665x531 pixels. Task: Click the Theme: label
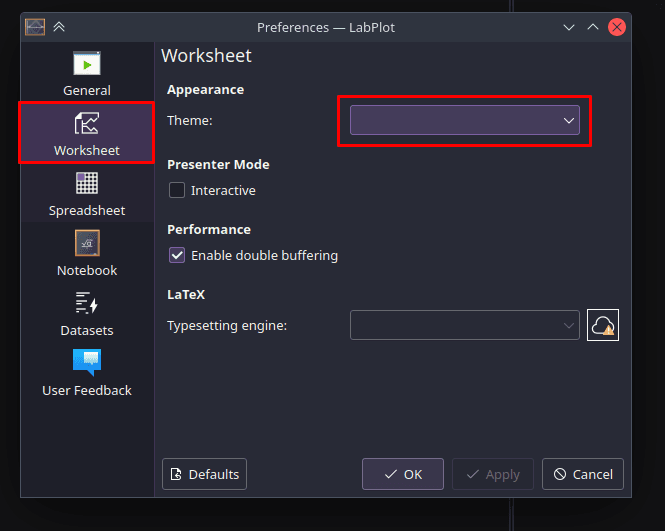pos(190,120)
